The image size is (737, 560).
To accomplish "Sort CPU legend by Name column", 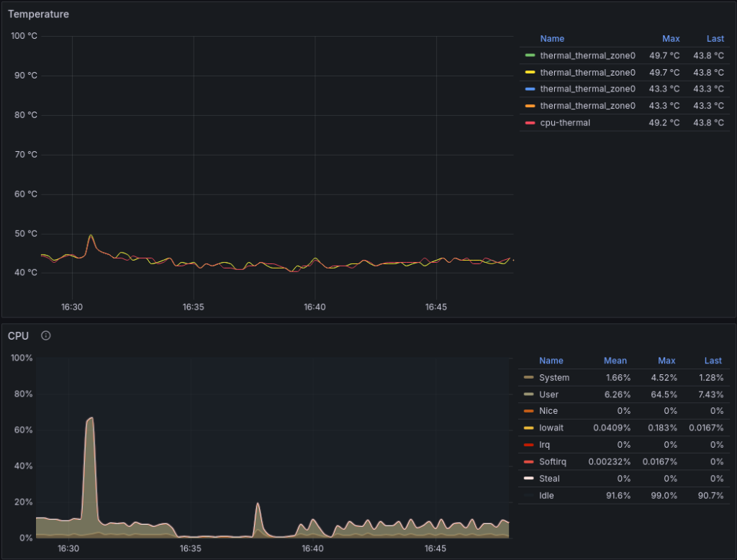I will 551,361.
